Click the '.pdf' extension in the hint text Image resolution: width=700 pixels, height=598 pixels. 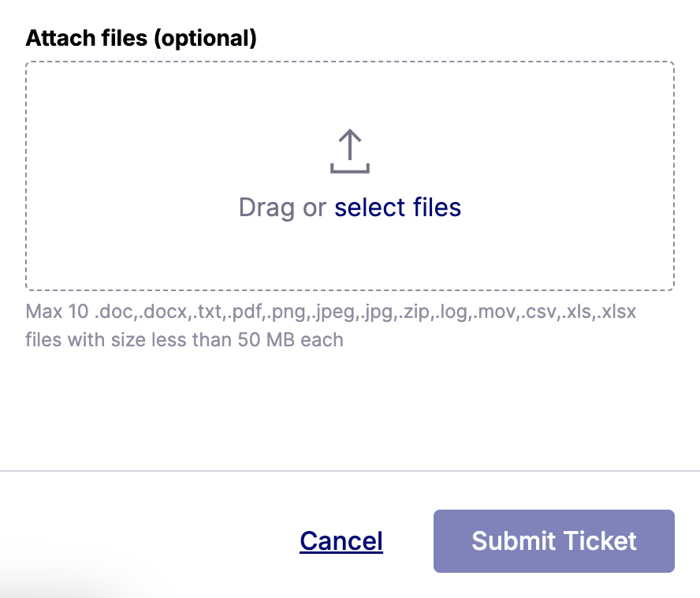245,312
